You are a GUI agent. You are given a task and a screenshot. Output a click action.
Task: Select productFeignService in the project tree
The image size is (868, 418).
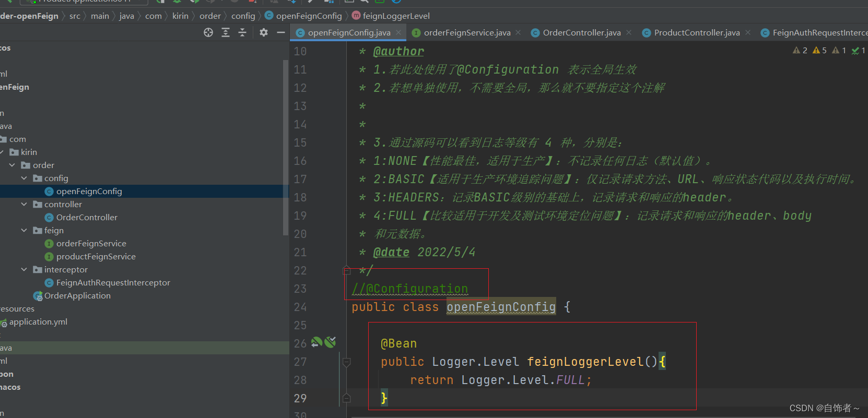pyautogui.click(x=96, y=257)
